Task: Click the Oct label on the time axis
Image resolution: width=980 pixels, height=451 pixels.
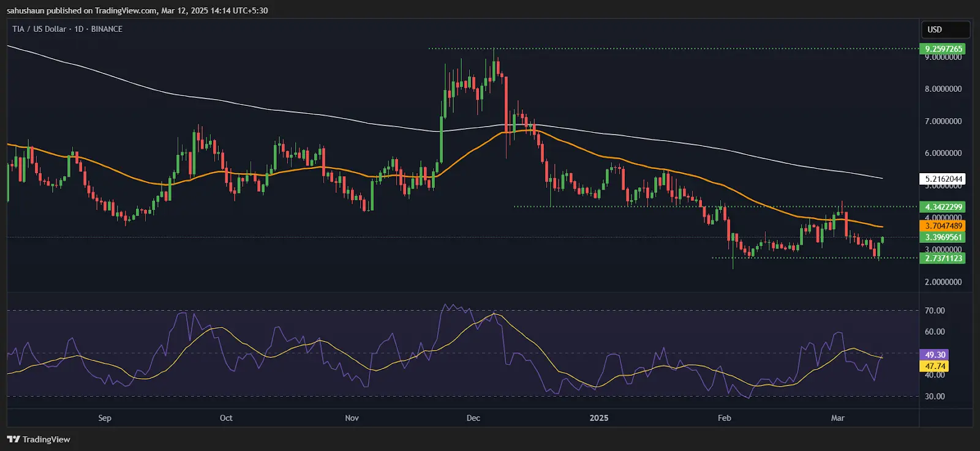Action: [226, 418]
